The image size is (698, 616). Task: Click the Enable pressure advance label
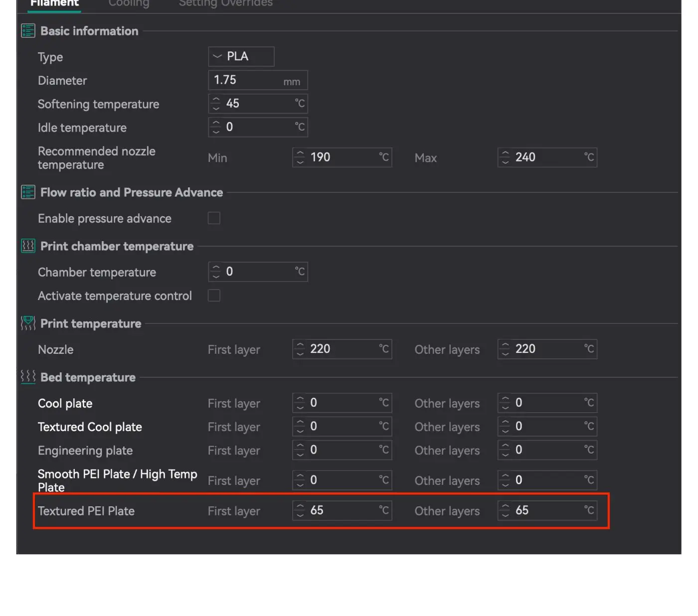[105, 218]
